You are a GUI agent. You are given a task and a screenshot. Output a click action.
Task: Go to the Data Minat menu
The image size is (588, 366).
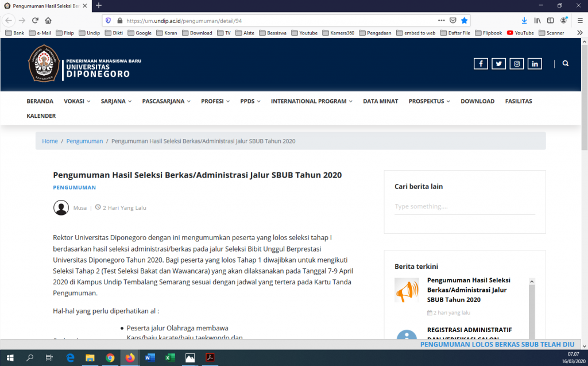[x=380, y=101]
